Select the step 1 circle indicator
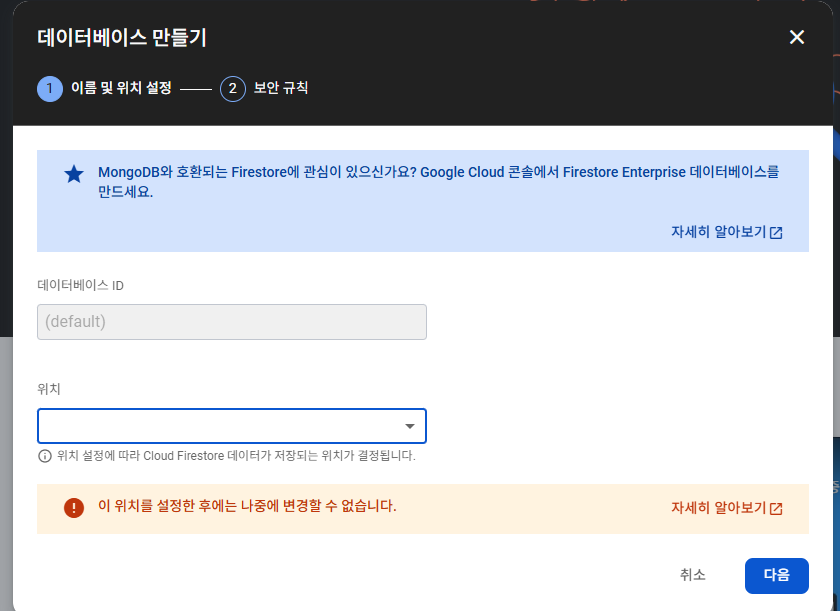 (x=50, y=88)
